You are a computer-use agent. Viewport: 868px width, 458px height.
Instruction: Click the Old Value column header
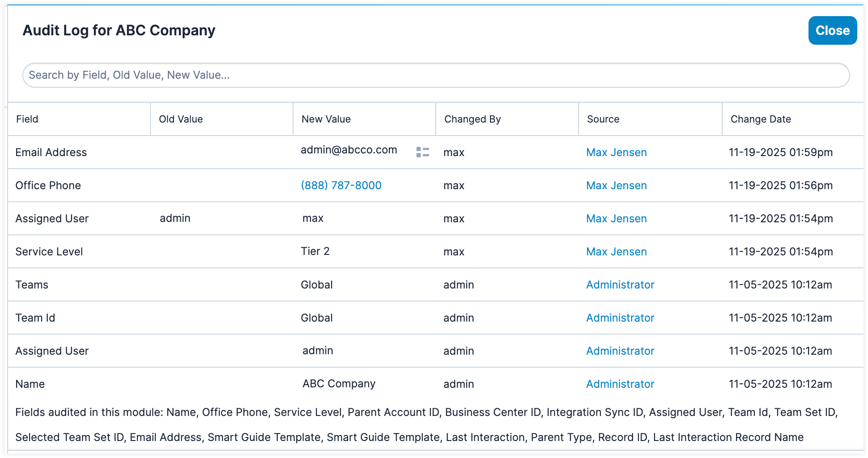(x=181, y=119)
